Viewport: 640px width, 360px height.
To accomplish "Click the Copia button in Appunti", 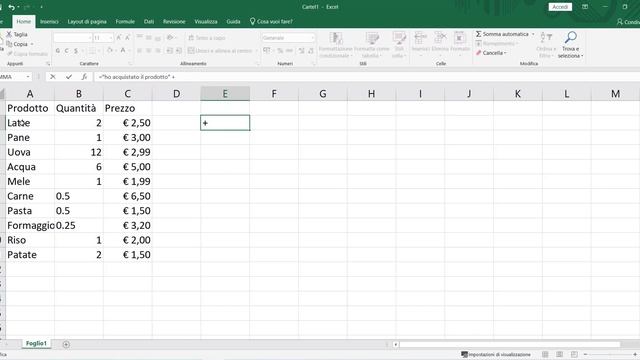I will click(17, 44).
